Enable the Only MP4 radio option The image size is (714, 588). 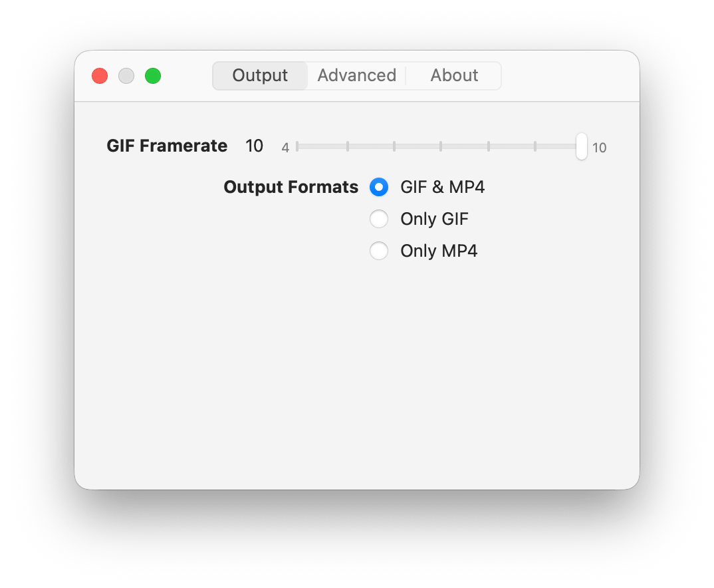point(379,251)
